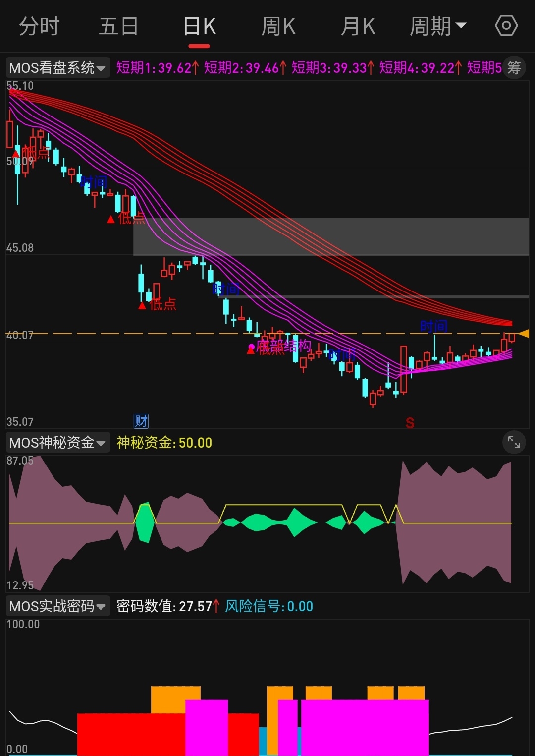Tap the 45.08 price axis label
The width and height of the screenshot is (535, 756).
(x=20, y=247)
